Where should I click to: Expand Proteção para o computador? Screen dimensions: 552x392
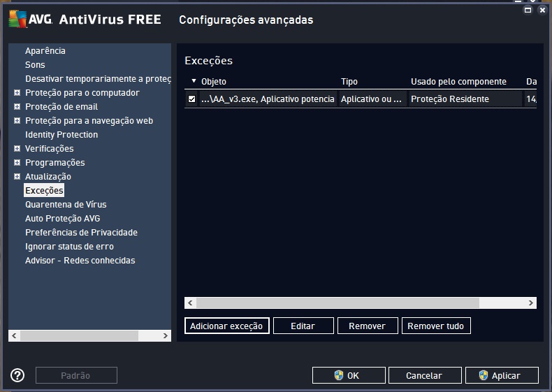(17, 93)
